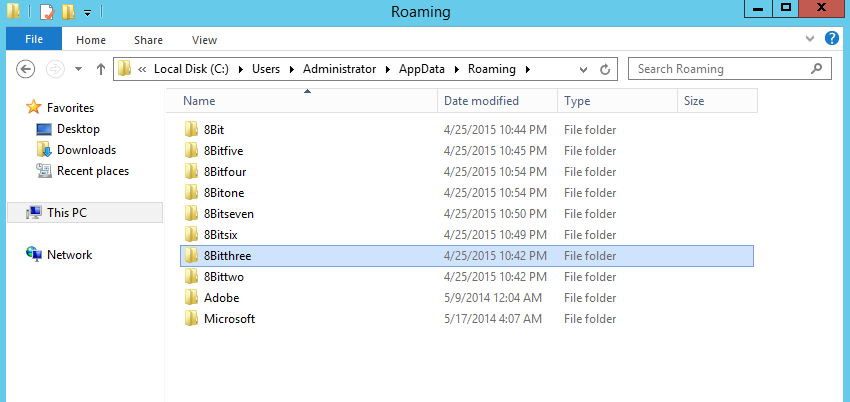Expand the arrow after Roaming breadcrumb

coord(527,69)
